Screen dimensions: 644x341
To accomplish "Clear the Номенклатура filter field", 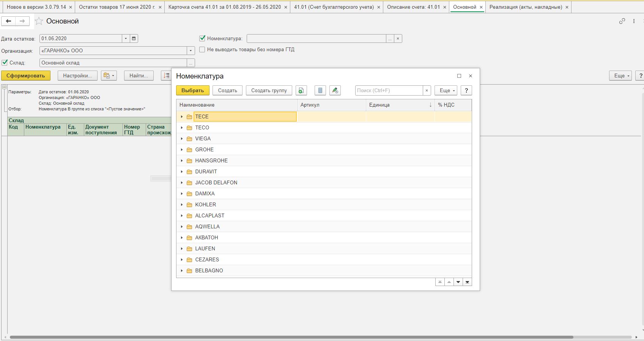I will 398,39.
